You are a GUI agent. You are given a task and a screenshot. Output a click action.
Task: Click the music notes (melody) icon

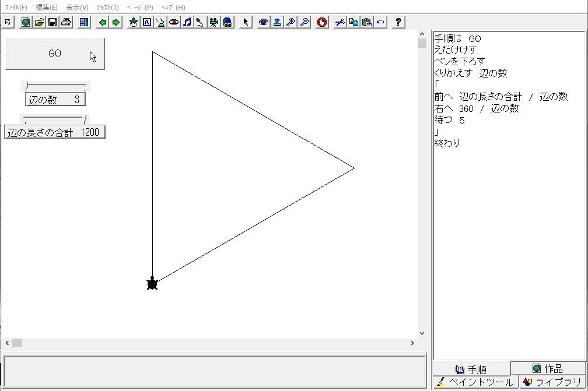tap(187, 22)
